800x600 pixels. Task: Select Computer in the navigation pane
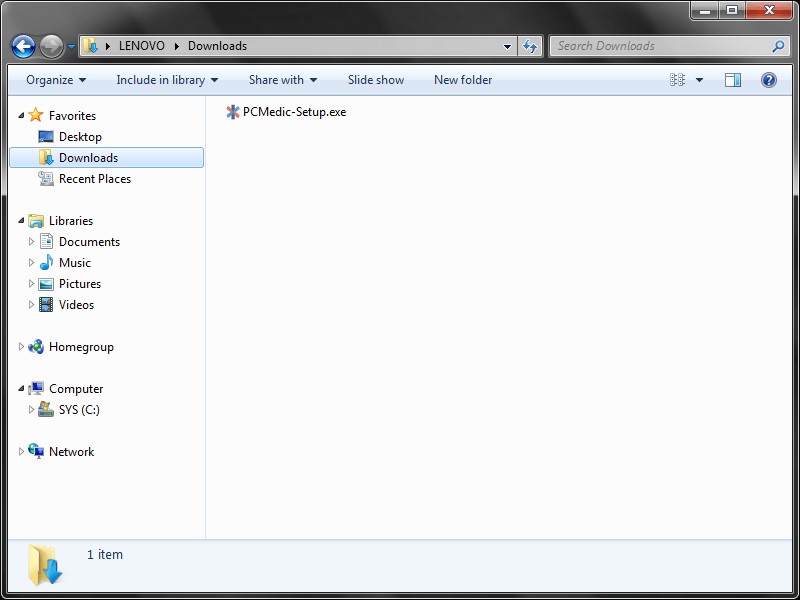[76, 389]
